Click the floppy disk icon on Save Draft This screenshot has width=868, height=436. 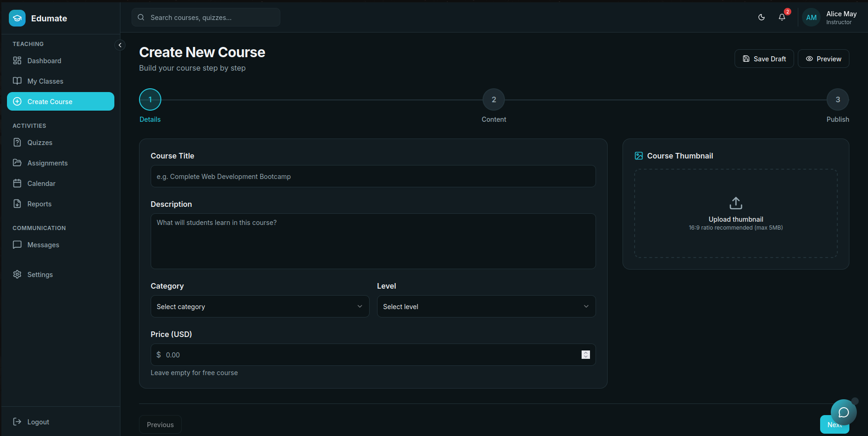746,59
